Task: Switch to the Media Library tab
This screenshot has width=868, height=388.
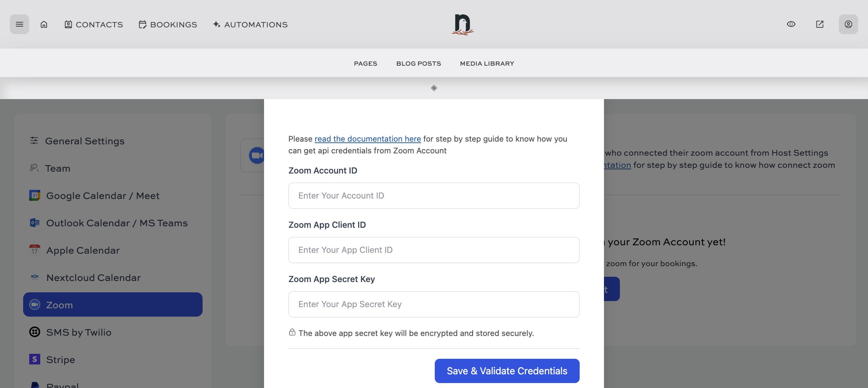Action: [487, 63]
